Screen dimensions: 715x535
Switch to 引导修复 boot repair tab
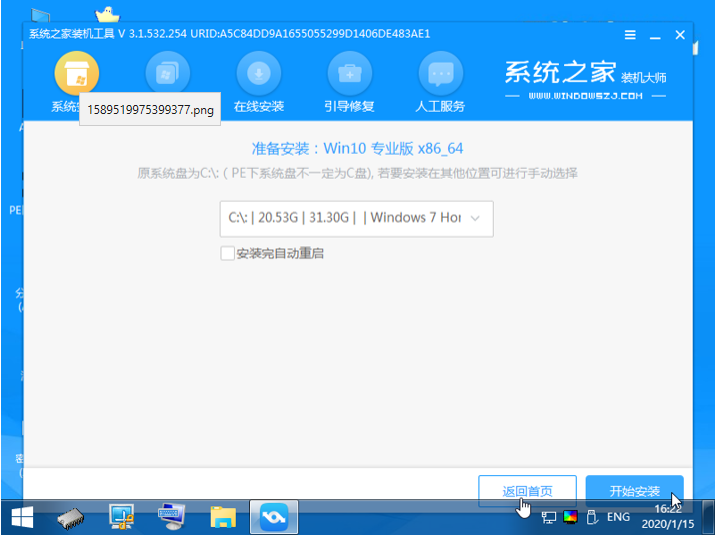(349, 83)
